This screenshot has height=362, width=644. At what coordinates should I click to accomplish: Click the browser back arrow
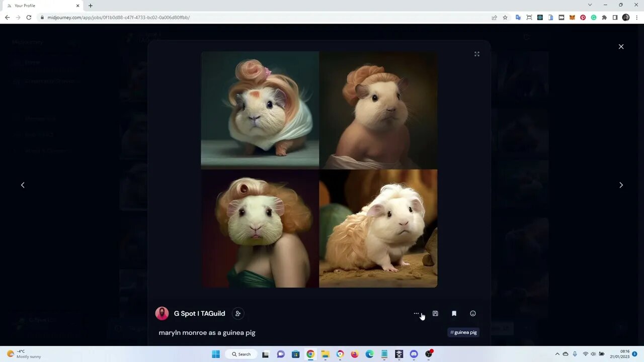7,17
